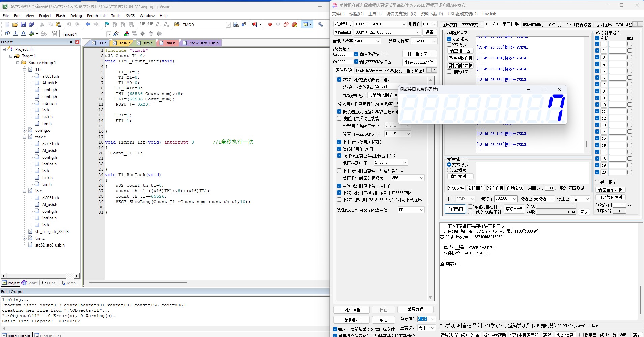Navigate backwards with the blue arrow

(x=88, y=24)
